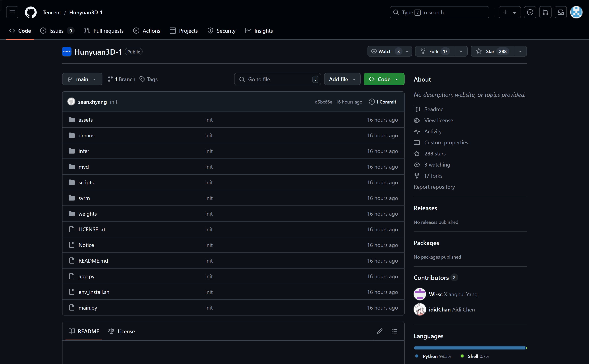Switch to the Issues tab

[x=57, y=31]
